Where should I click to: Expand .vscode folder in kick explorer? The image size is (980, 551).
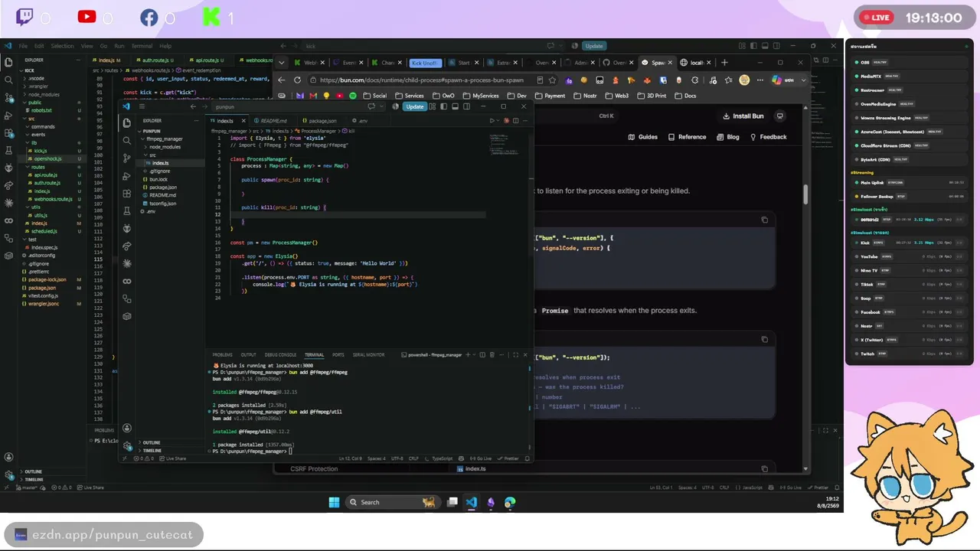click(35, 78)
